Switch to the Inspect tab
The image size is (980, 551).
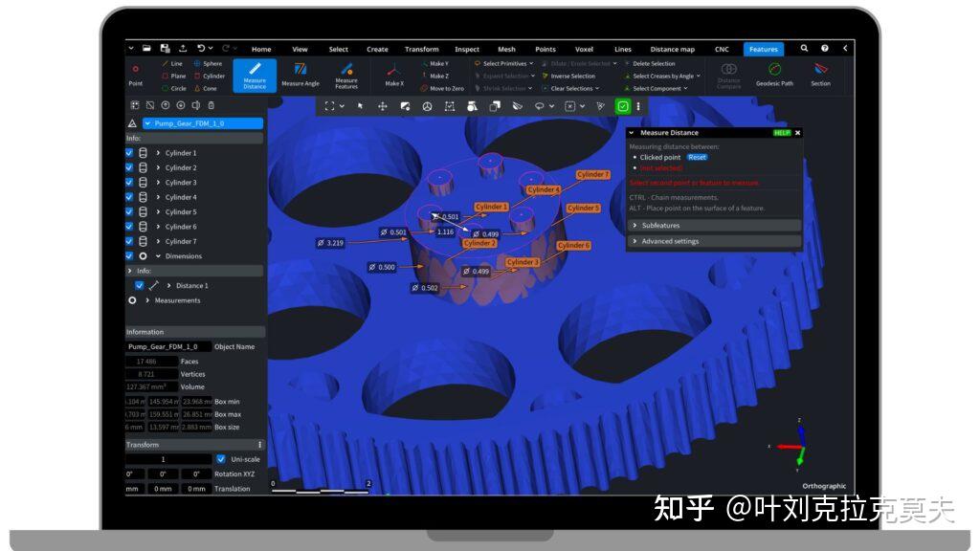click(x=467, y=50)
